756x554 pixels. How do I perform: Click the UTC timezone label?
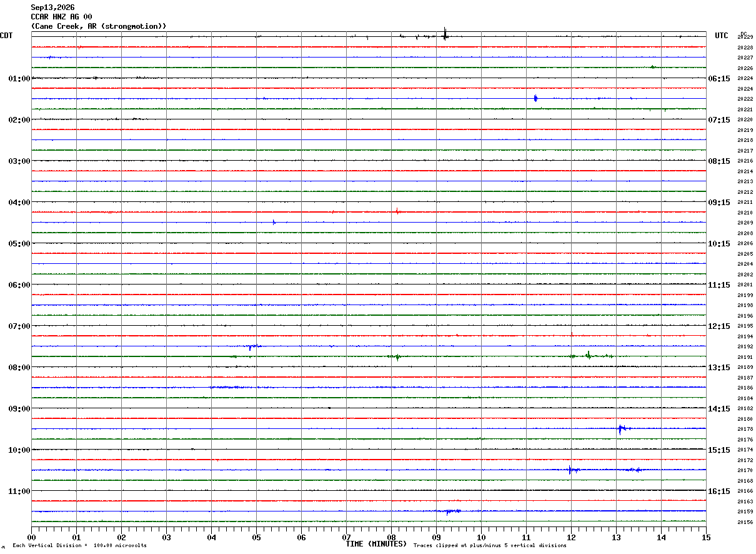[722, 36]
